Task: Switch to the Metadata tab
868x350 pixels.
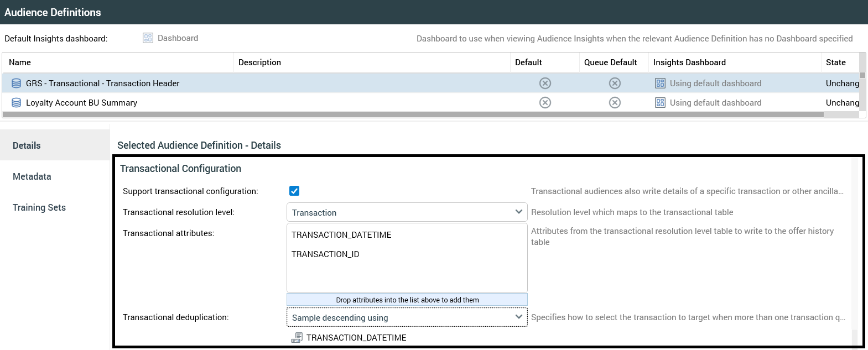Action: tap(32, 176)
